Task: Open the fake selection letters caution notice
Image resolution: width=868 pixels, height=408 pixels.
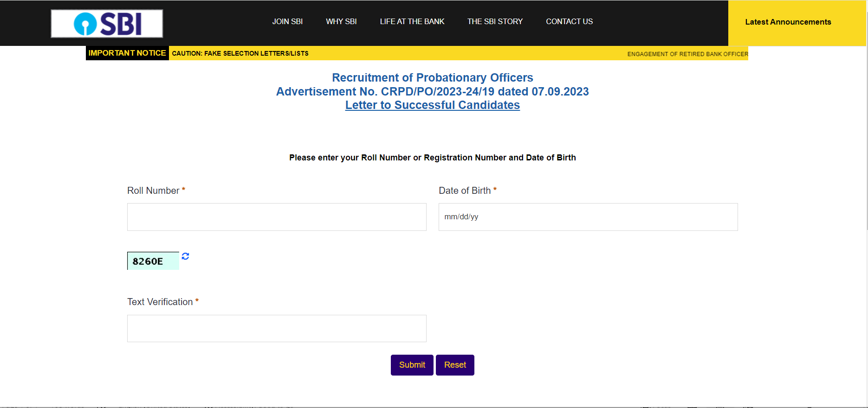Action: coord(240,53)
